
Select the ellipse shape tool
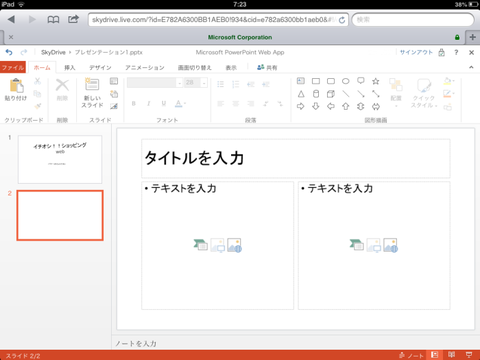[346, 81]
